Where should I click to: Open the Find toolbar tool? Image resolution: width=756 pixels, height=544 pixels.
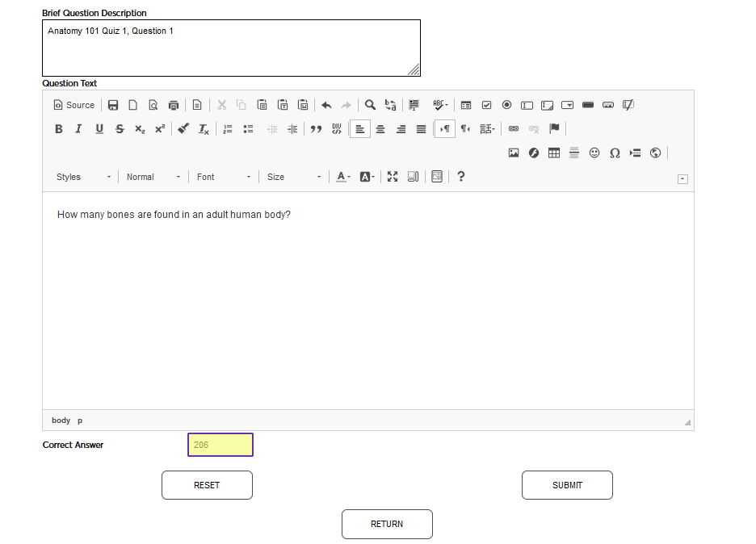tap(370, 105)
